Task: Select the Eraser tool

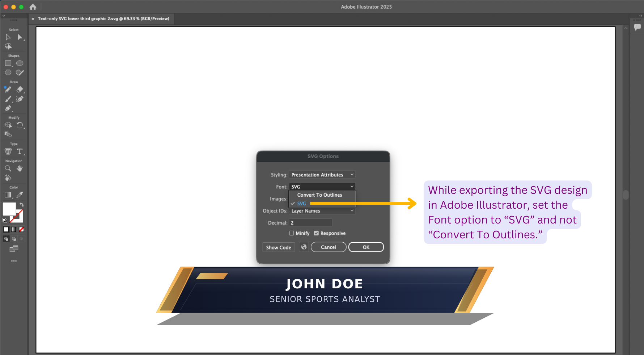Action: (20, 89)
